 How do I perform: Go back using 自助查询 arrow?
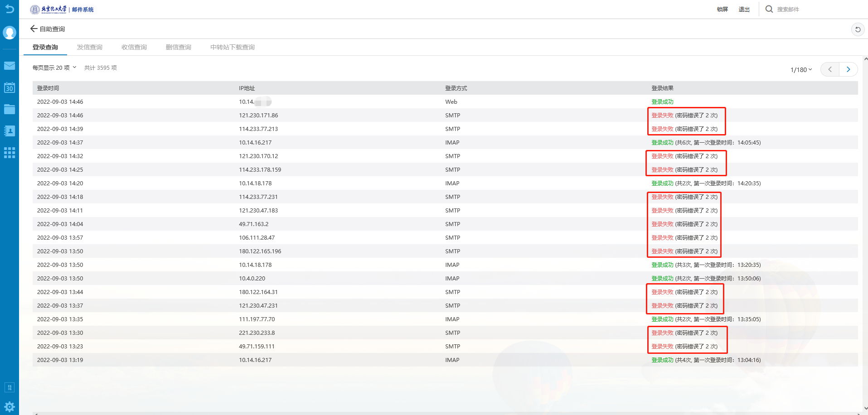click(34, 29)
